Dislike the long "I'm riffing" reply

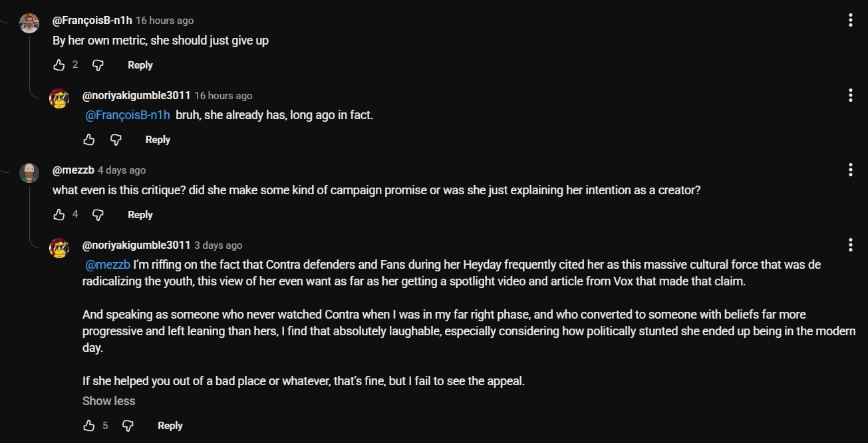(128, 426)
